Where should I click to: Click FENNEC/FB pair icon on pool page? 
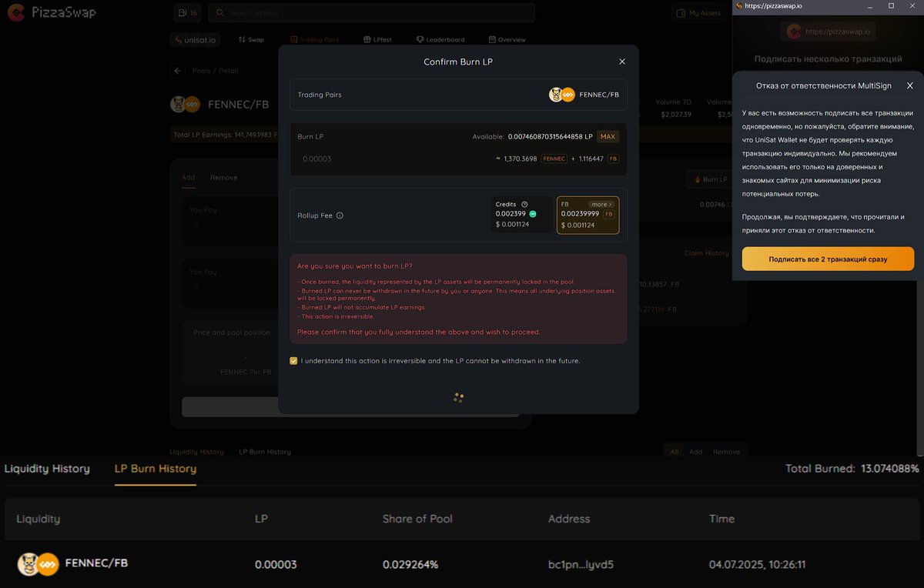pos(185,105)
